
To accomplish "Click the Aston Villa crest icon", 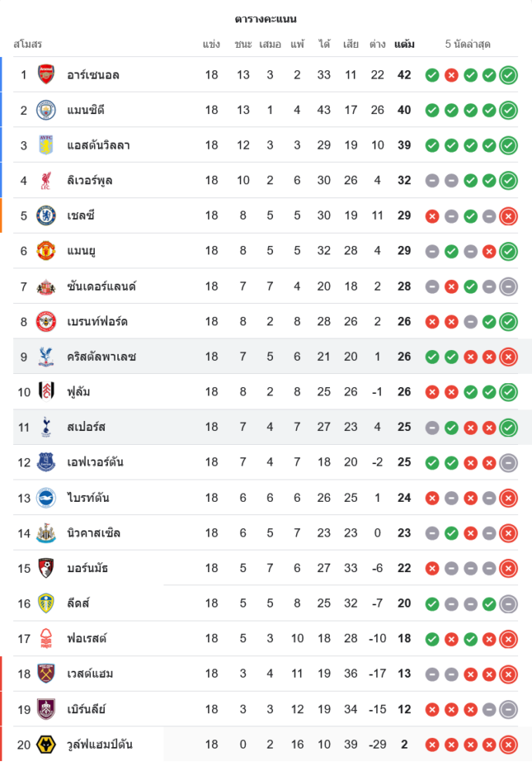I will [46, 145].
